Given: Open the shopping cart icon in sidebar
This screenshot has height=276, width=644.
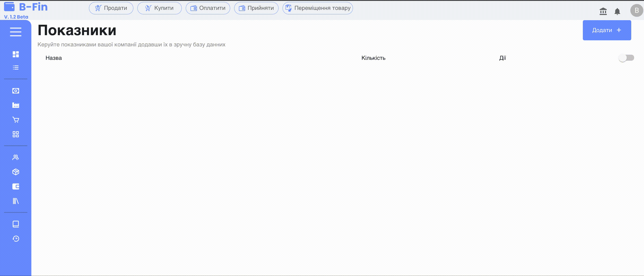Looking at the screenshot, I should pyautogui.click(x=16, y=120).
